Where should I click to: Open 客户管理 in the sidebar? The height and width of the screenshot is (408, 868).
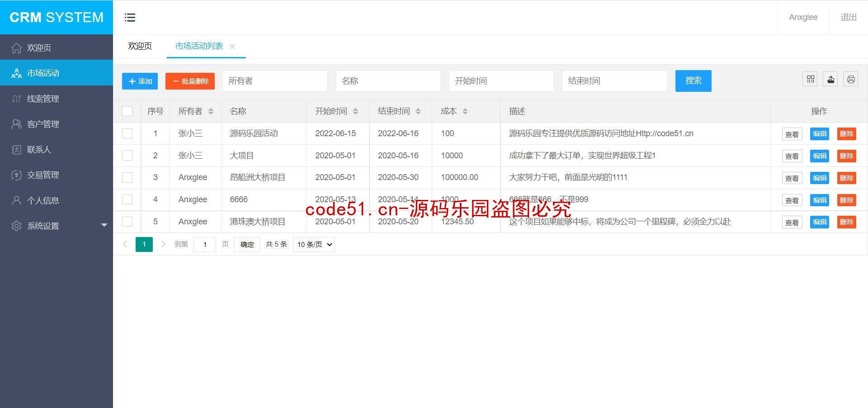[57, 124]
